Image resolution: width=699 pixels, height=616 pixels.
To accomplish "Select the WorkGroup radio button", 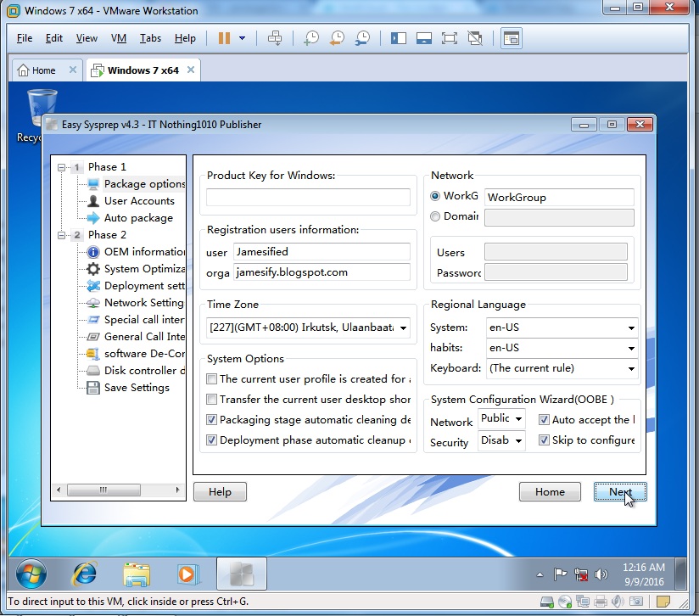I will click(x=435, y=196).
